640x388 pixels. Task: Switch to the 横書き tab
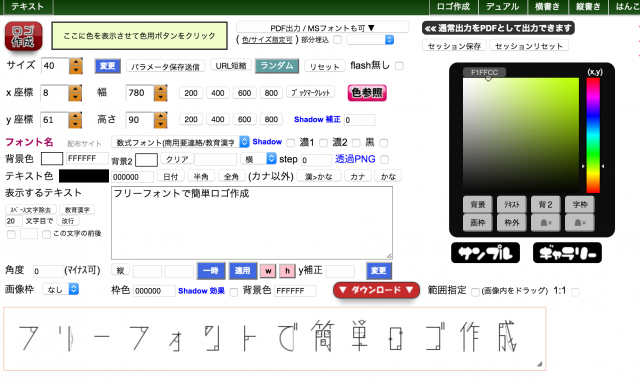pos(547,7)
